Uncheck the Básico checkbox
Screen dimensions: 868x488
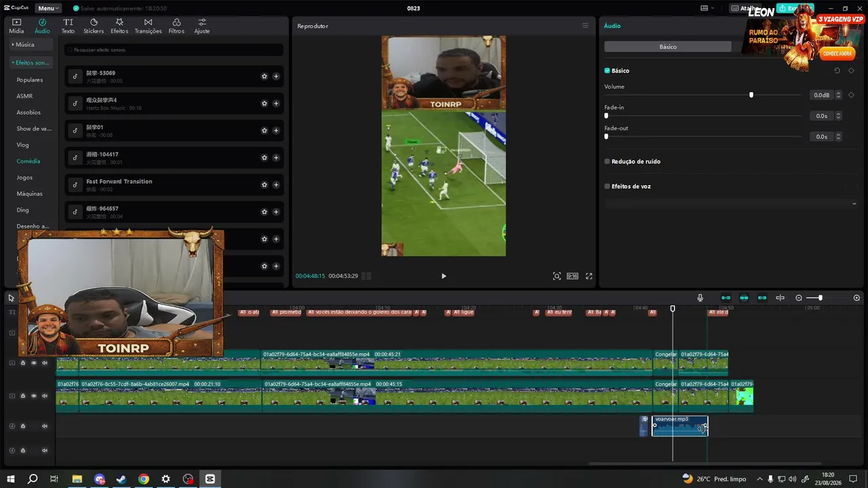pyautogui.click(x=608, y=70)
